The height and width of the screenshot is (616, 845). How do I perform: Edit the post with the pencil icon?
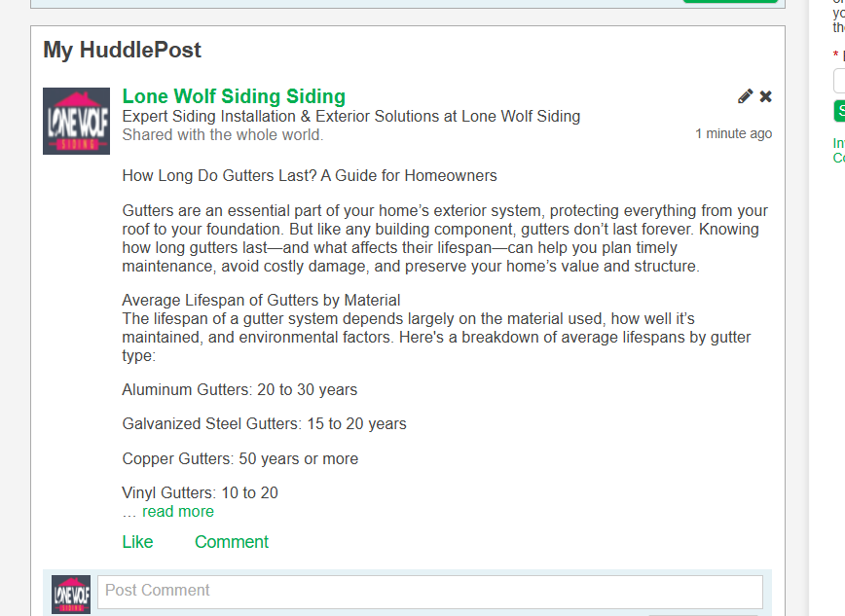point(746,96)
